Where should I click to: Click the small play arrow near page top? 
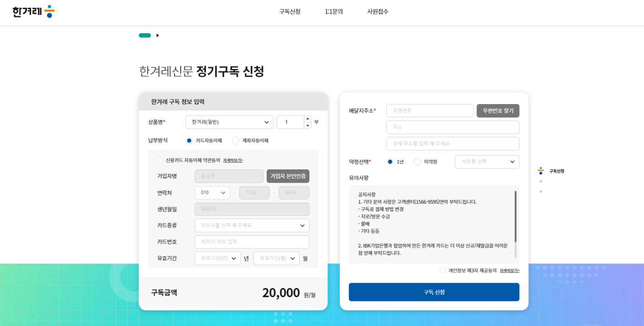click(x=158, y=36)
